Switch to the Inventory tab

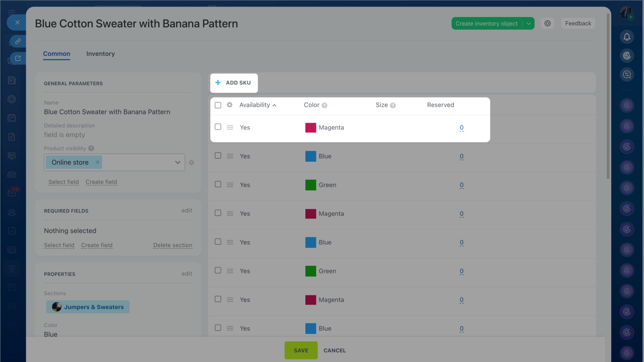click(x=100, y=54)
